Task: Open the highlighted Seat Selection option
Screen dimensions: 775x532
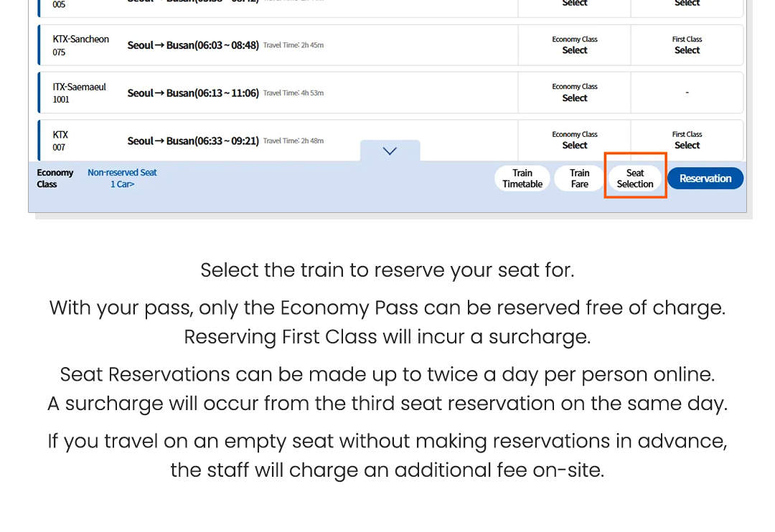Action: (635, 178)
